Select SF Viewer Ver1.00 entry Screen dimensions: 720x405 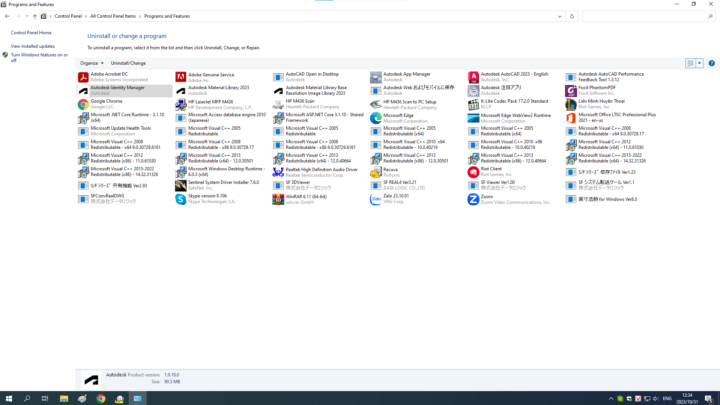coord(515,186)
